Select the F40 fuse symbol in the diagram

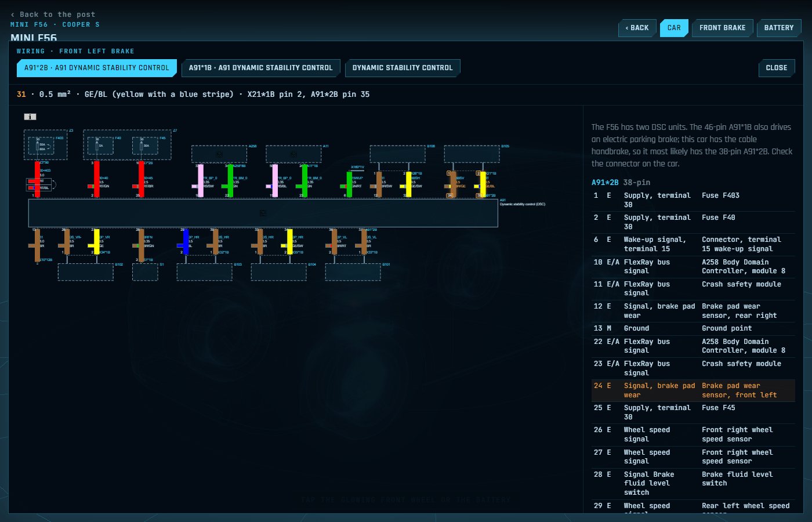[x=100, y=146]
